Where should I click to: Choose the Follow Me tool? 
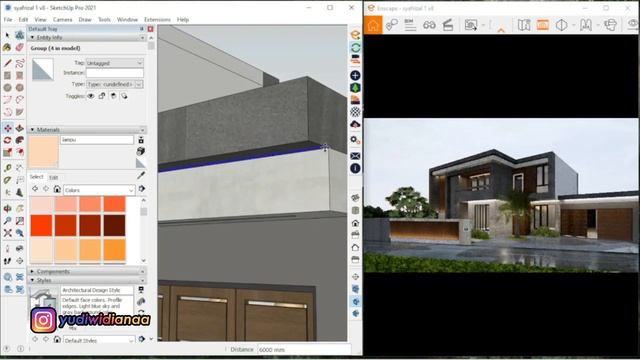coord(19,140)
